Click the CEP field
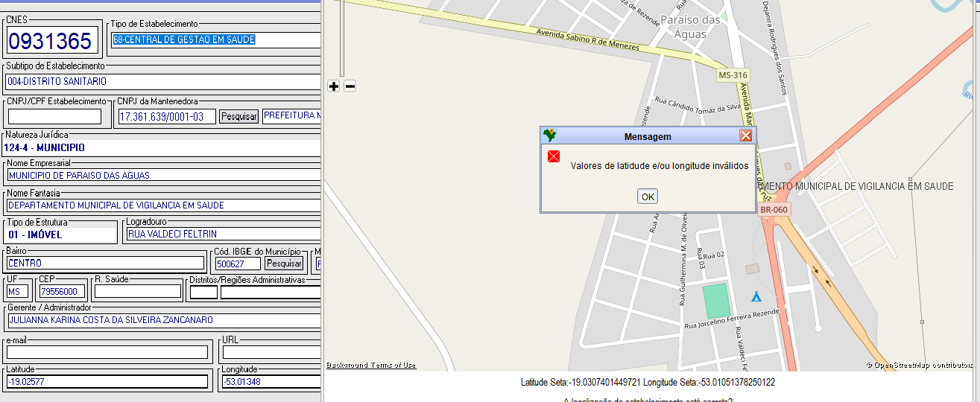This screenshot has height=402, width=980. (x=63, y=291)
